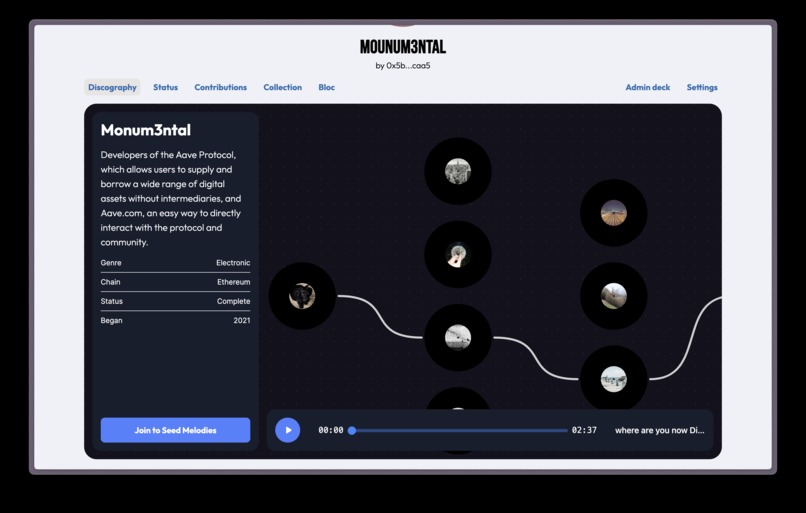Click the Aave Protocol description paragraph
The width and height of the screenshot is (806, 513).
pyautogui.click(x=171, y=198)
